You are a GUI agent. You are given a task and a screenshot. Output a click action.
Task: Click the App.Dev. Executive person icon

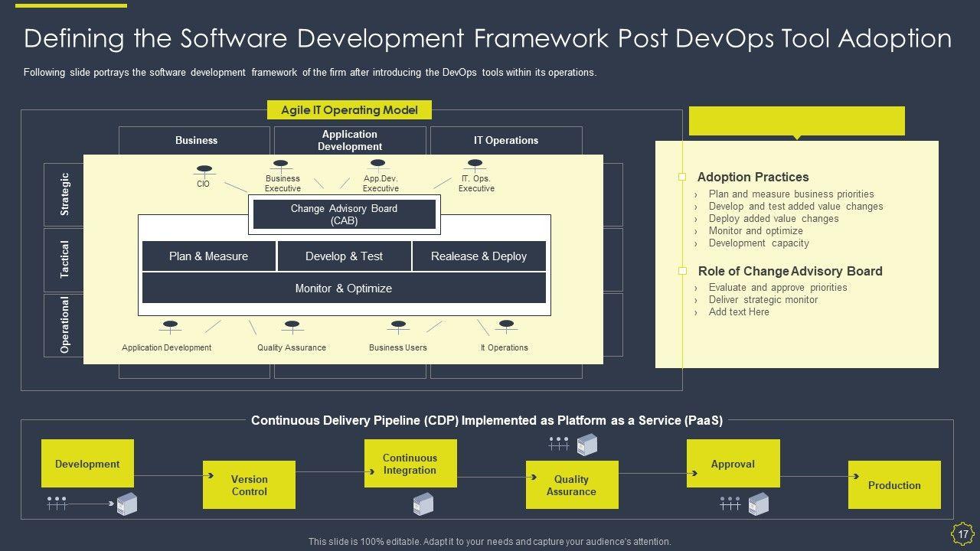(x=377, y=165)
